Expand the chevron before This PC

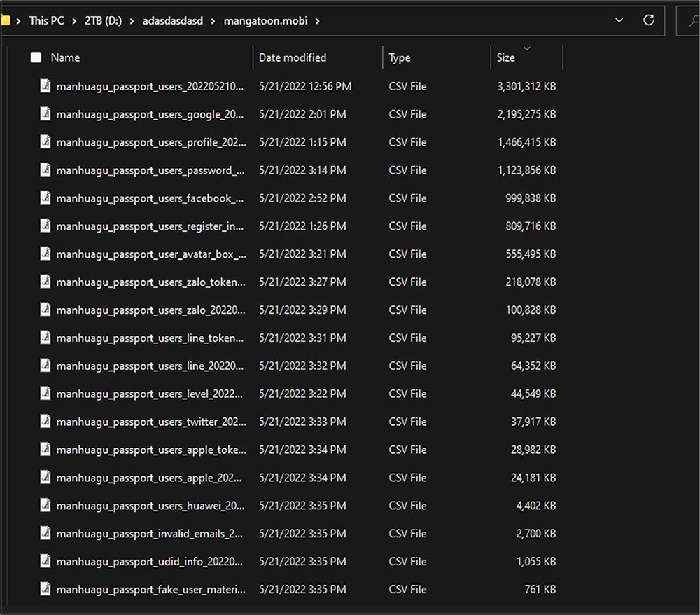tap(18, 21)
